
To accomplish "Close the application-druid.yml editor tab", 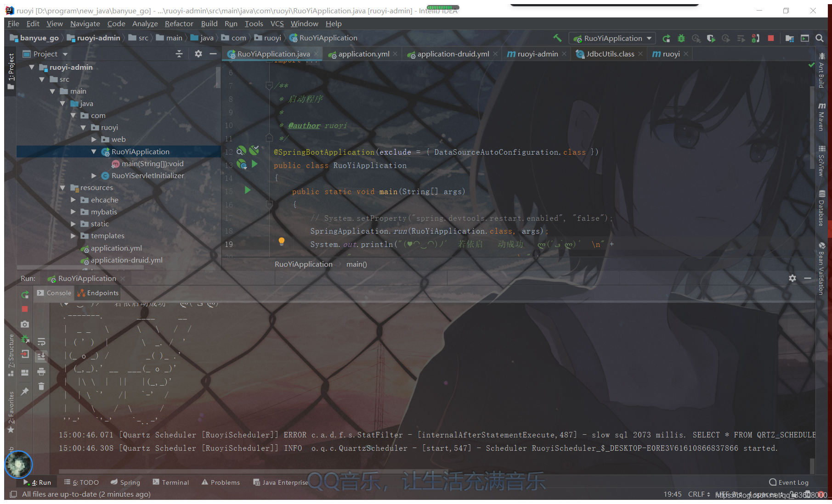I will pos(495,54).
